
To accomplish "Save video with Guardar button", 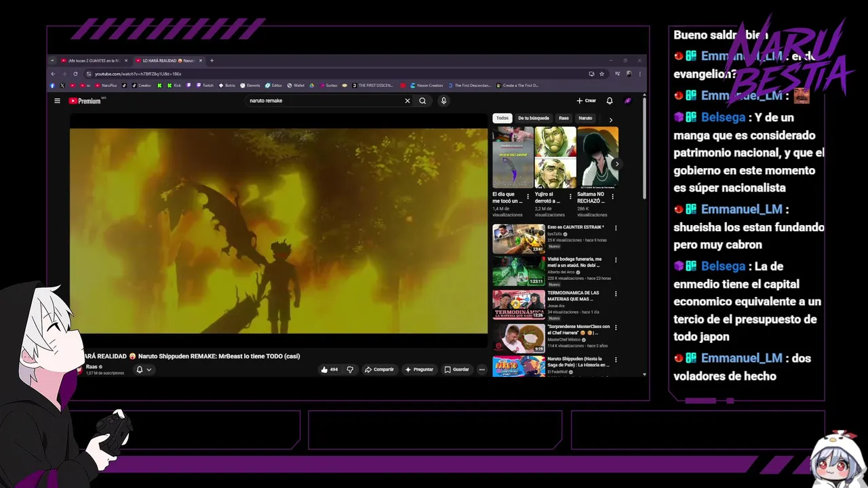I will coord(456,369).
